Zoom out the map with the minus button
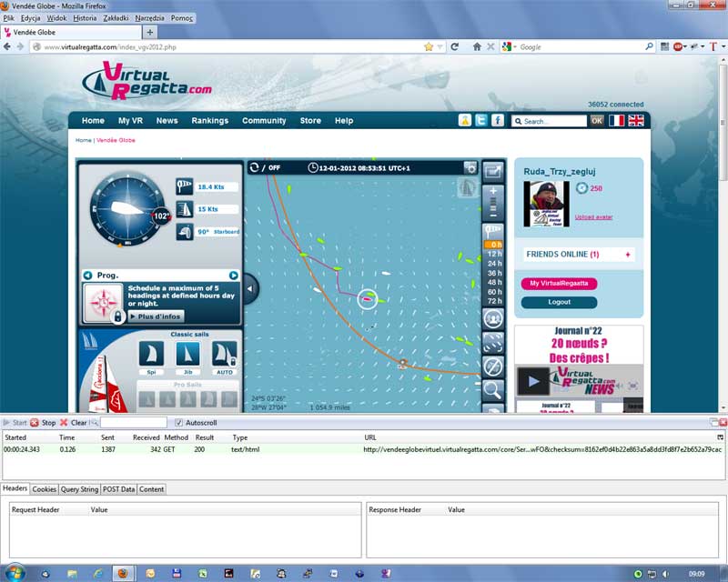This screenshot has width=728, height=582. click(493, 216)
